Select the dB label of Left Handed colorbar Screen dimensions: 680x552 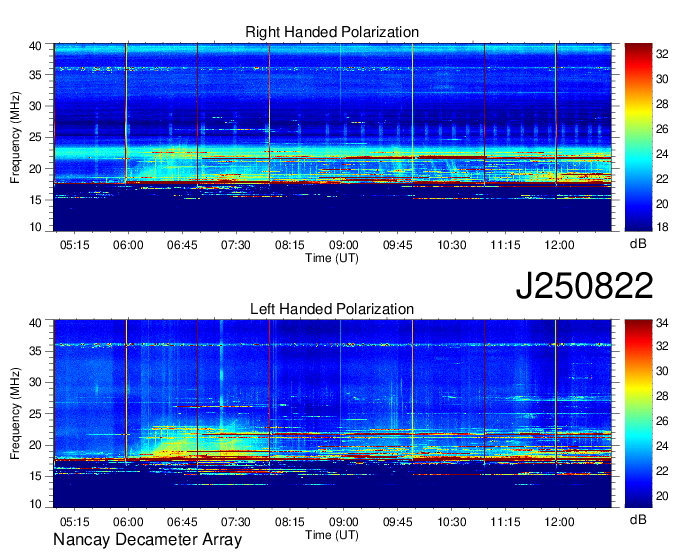tap(638, 520)
